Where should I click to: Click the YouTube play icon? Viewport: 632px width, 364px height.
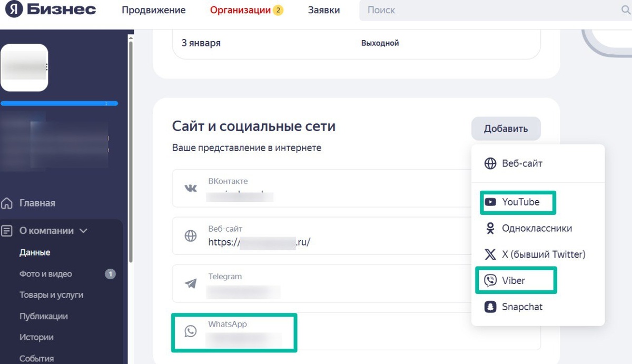[490, 202]
